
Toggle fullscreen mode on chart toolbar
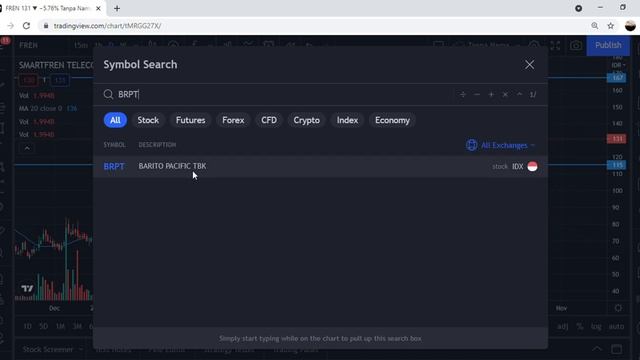[555, 45]
